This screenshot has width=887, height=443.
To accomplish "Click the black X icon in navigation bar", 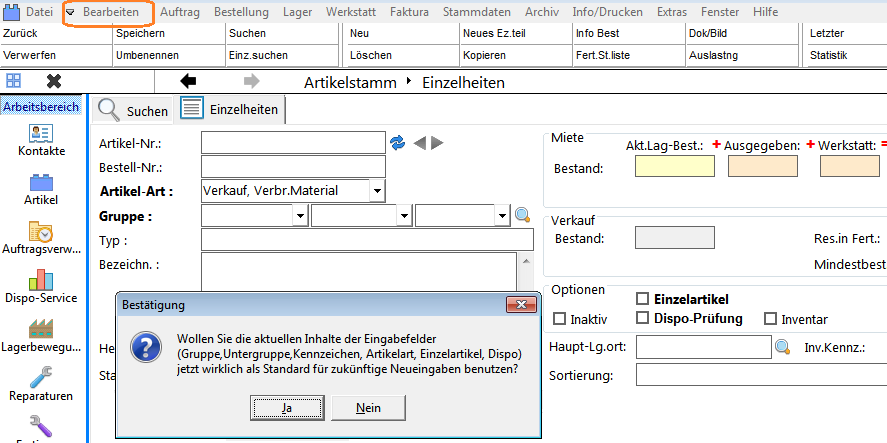I will point(54,81).
